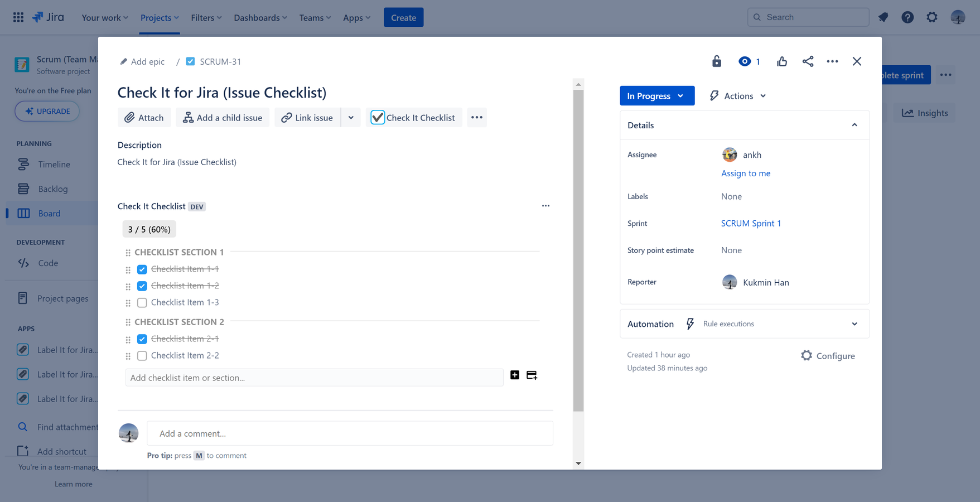Collapse the Details section
Image resolution: width=980 pixels, height=502 pixels.
(854, 125)
